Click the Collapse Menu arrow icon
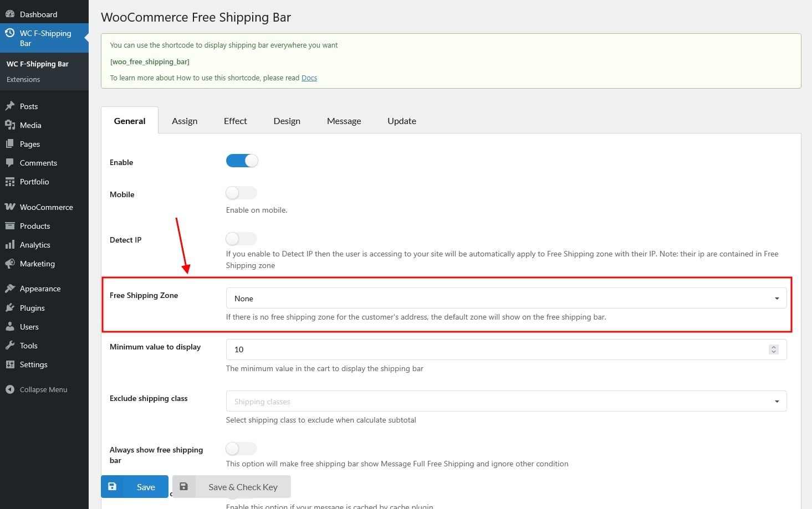The width and height of the screenshot is (812, 509). [x=10, y=389]
